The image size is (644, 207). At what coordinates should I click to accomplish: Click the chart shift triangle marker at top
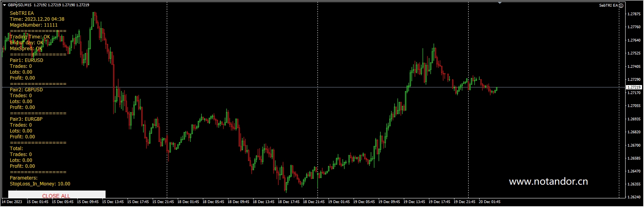point(500,3)
